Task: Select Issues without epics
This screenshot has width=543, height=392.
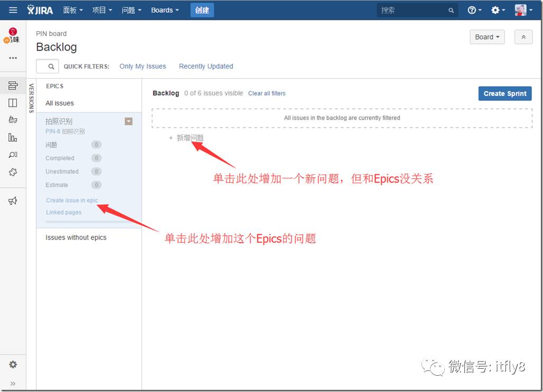Action: (76, 237)
